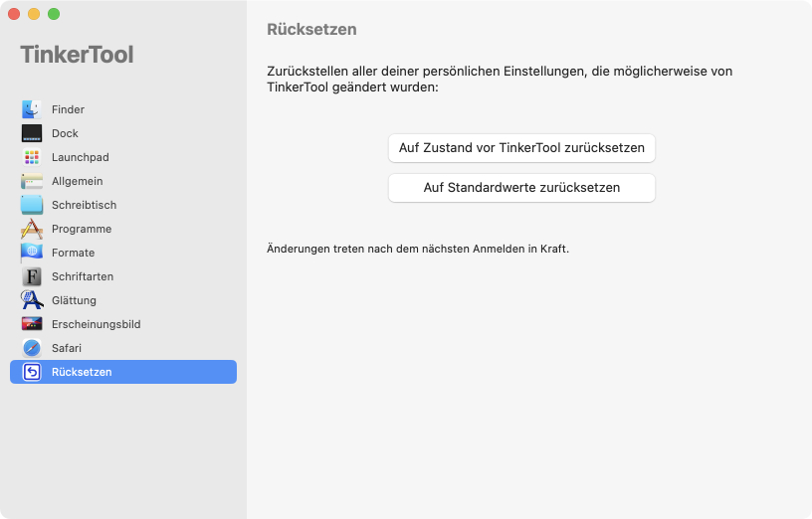Click the Erscheinungsbild wallpaper icon
This screenshot has height=519, width=812.
click(32, 324)
